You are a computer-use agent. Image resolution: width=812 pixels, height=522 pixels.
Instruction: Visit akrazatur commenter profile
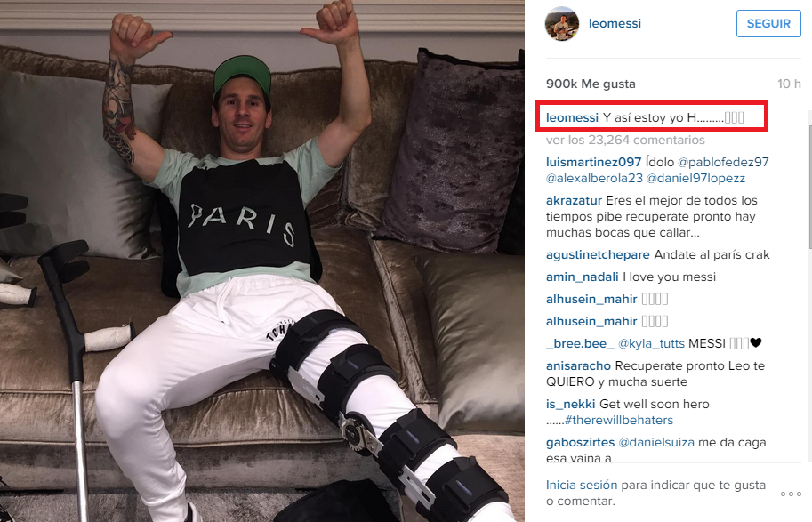574,200
